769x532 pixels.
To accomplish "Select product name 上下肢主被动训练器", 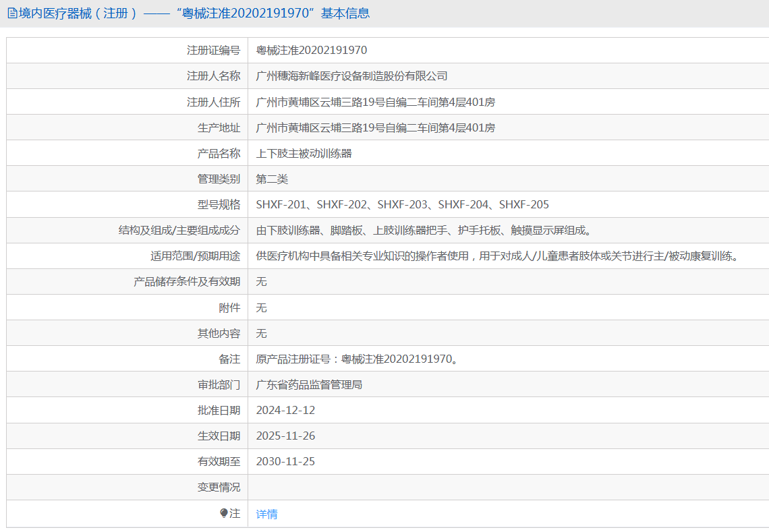I will (x=304, y=154).
